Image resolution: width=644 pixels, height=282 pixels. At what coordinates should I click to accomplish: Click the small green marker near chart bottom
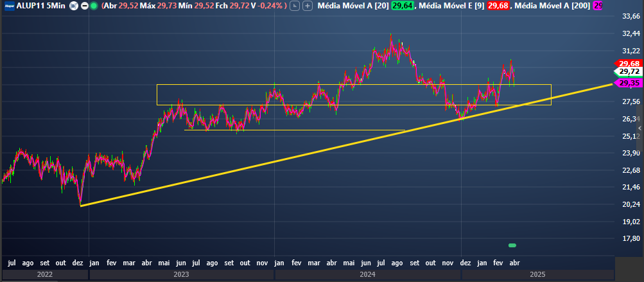tap(512, 245)
